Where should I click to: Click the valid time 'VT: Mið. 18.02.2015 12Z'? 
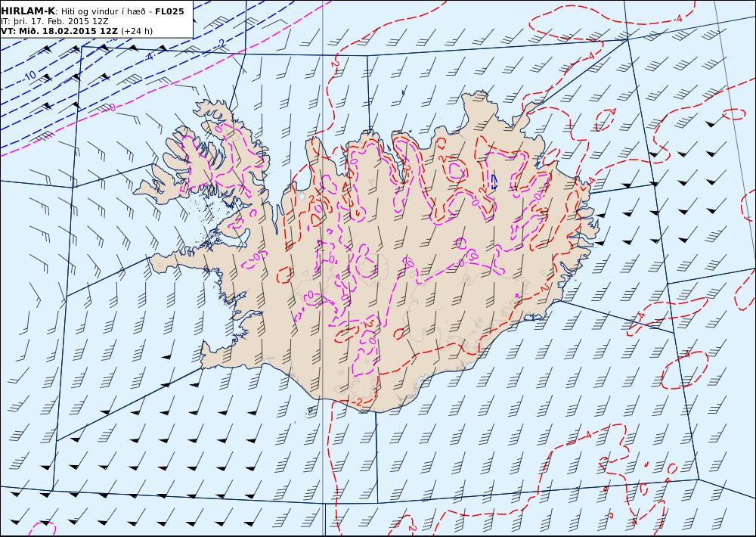tap(59, 31)
